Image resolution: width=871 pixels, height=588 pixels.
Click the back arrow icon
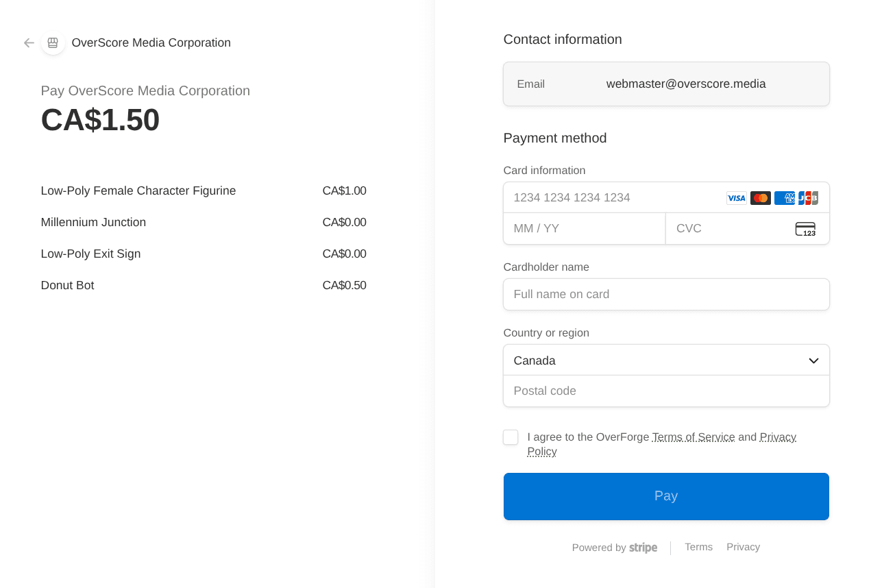pos(29,42)
